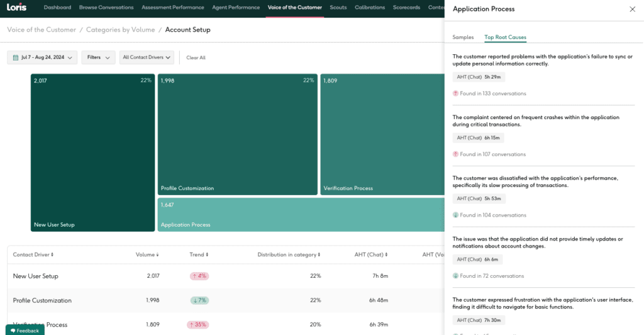644x335 pixels.
Task: Select the Top Root Causes tab
Action: (505, 38)
